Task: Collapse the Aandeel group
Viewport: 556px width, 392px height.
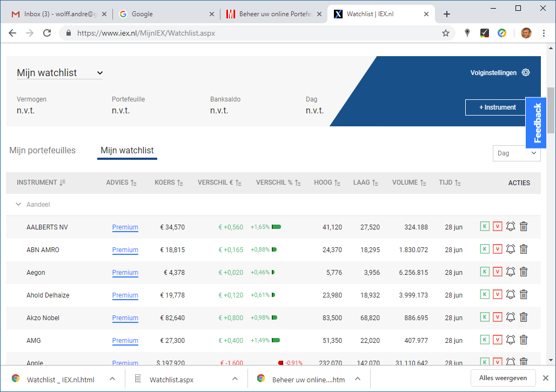Action: point(18,205)
